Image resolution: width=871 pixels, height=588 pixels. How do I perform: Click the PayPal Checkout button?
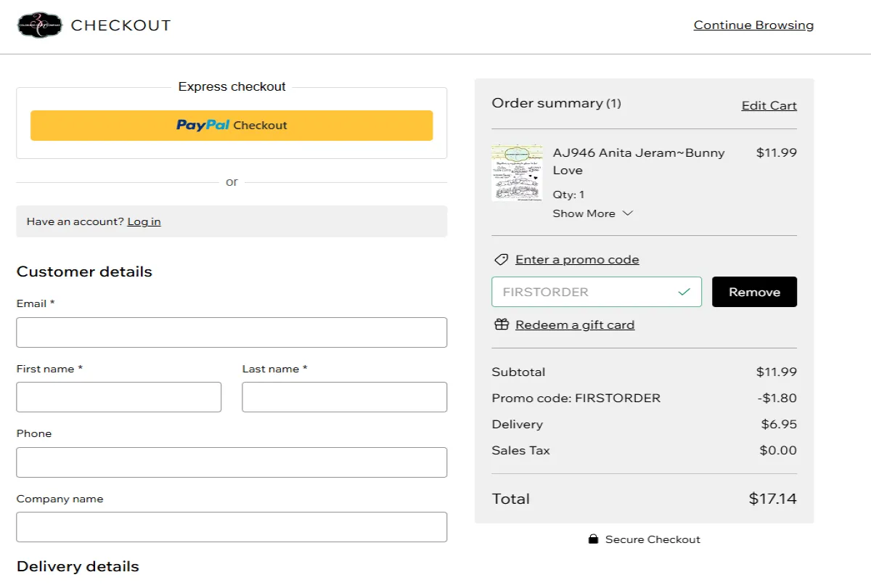coord(232,125)
